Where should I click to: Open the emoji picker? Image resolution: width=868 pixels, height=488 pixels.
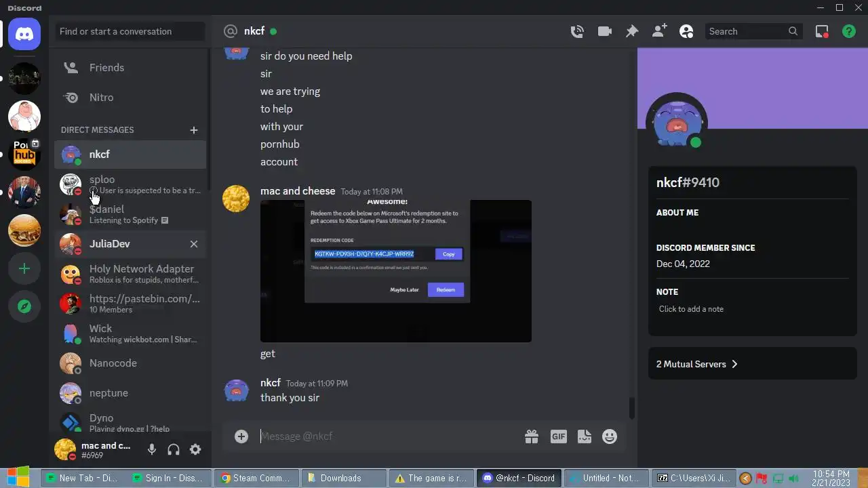610,436
